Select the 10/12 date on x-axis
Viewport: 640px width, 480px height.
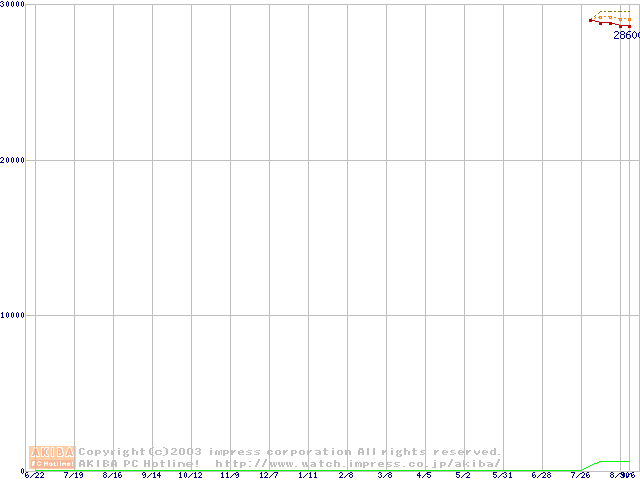click(190, 475)
